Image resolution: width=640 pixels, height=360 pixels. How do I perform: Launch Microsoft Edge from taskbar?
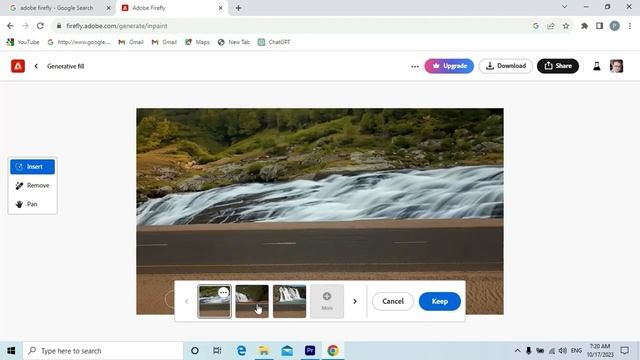pos(241,351)
